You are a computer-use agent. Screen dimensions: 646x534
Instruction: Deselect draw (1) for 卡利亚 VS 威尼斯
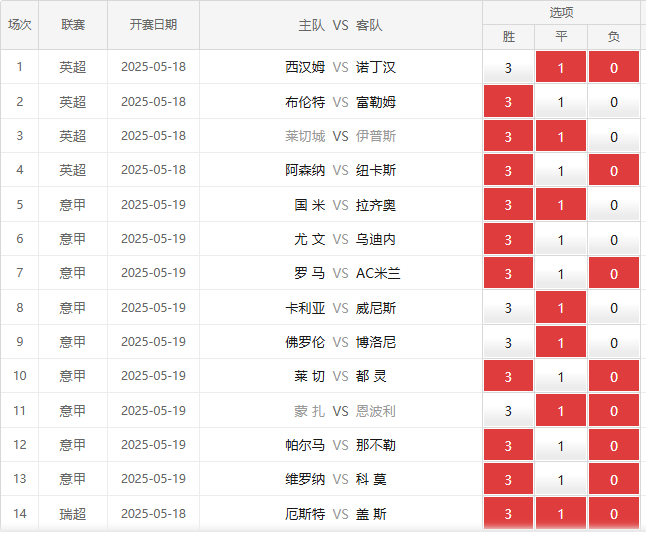pyautogui.click(x=561, y=307)
